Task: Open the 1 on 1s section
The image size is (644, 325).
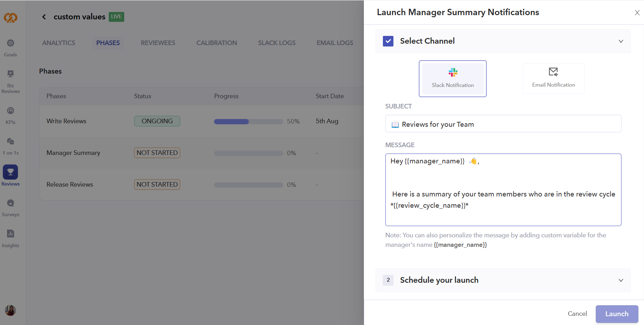Action: 11,146
